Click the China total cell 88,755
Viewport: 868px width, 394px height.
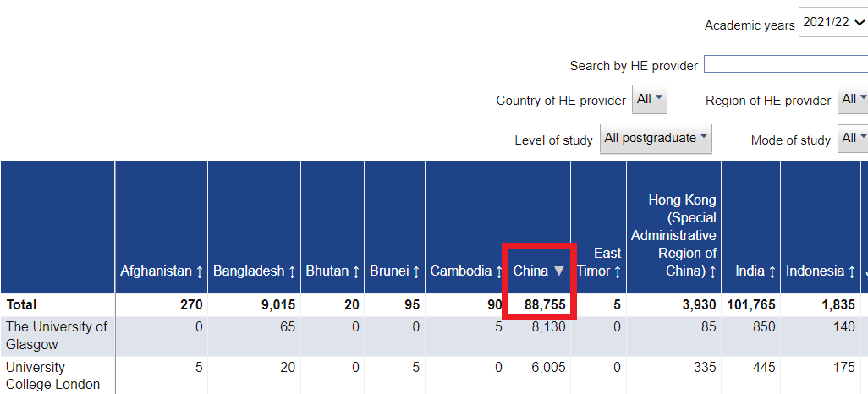539,305
